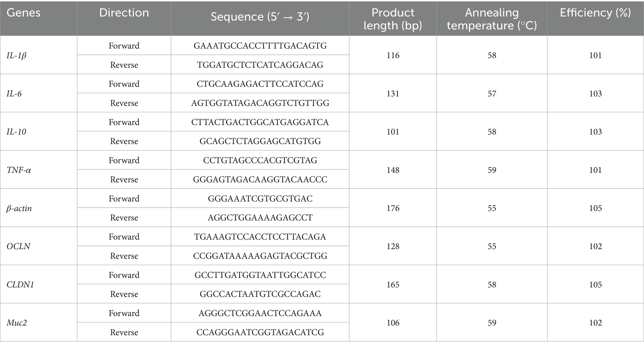This screenshot has height=347, width=644.
Task: Select the Efficiency (%) header
Action: pos(595,13)
